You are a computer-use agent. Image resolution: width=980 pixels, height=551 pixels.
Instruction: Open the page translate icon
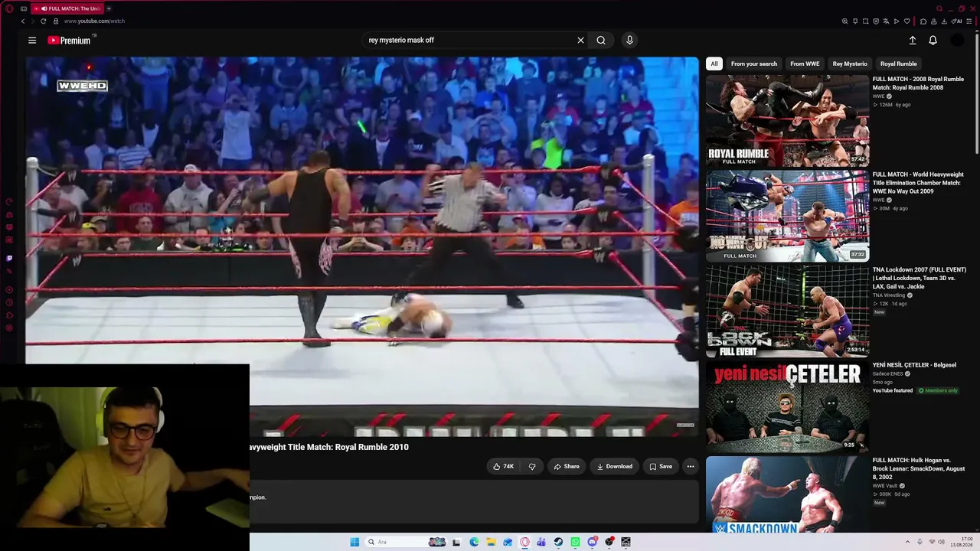[887, 21]
